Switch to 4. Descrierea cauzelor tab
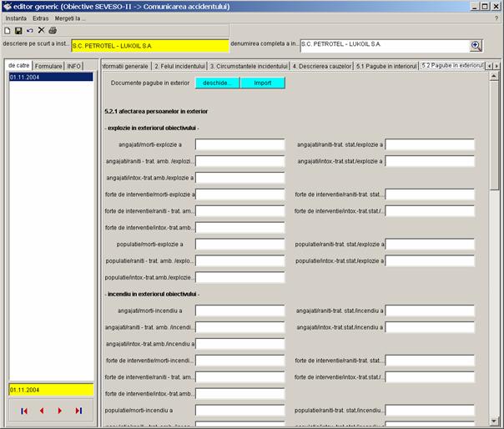 coord(320,65)
